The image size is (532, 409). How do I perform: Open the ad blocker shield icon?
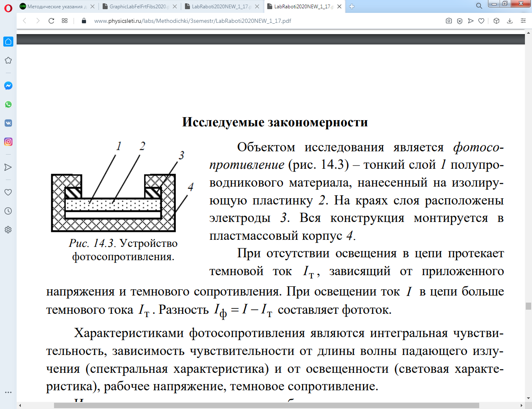(x=460, y=21)
